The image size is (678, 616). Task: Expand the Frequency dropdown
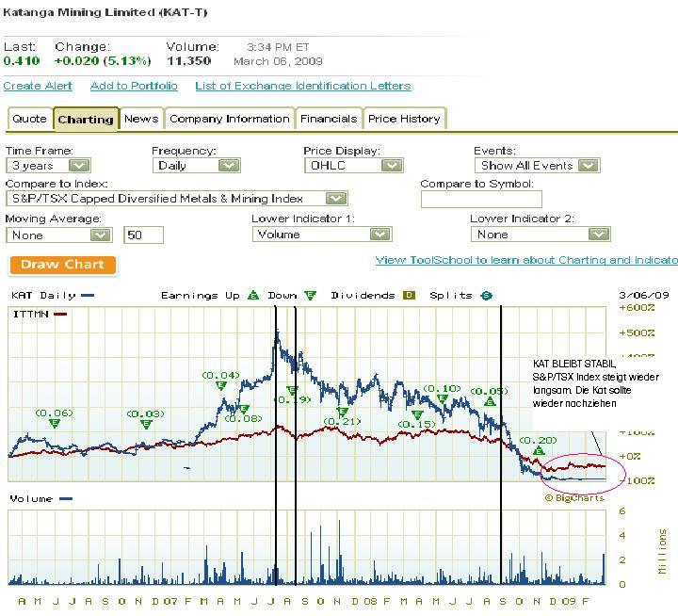(196, 165)
